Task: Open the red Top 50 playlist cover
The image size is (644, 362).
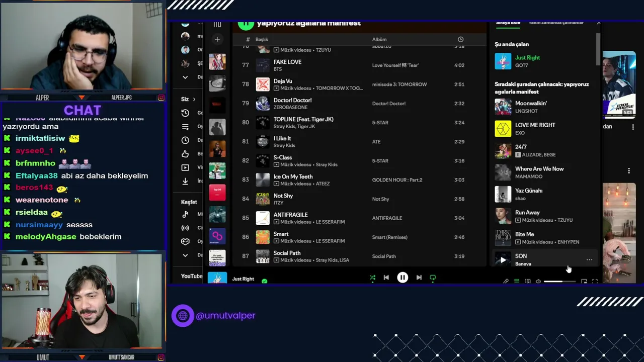Action: pos(217,193)
